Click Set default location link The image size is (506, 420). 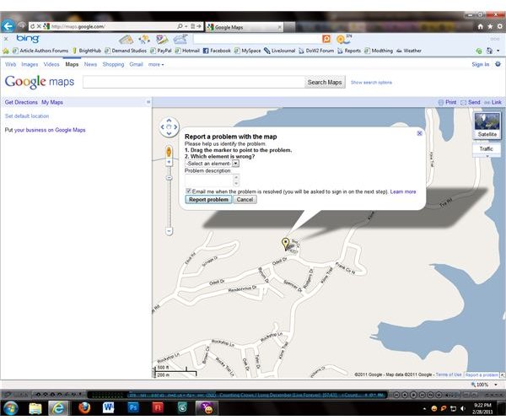(x=27, y=116)
